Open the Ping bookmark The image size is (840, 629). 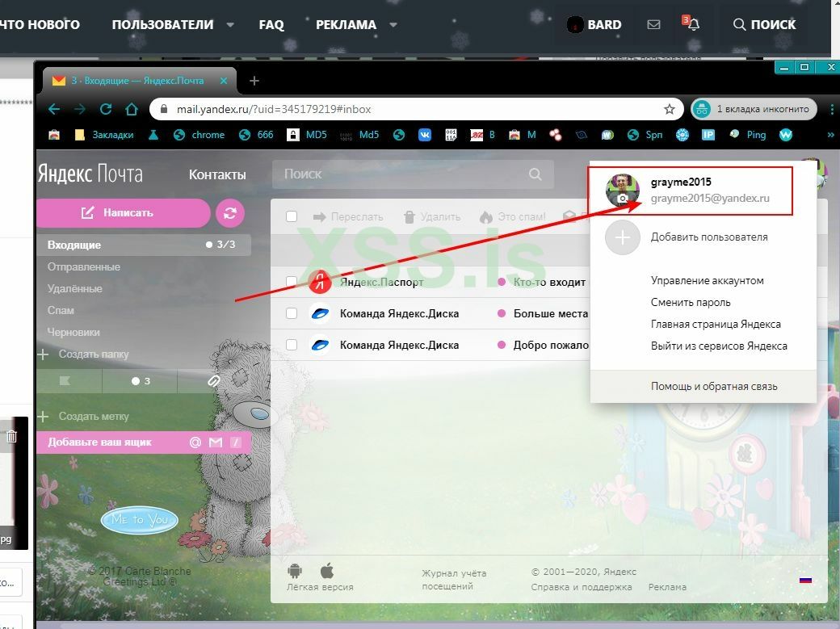point(748,135)
